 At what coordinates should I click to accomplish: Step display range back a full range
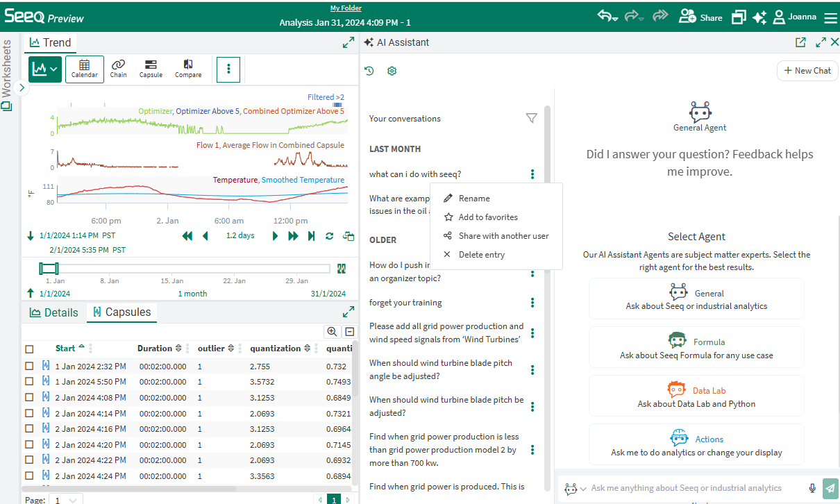coord(187,236)
